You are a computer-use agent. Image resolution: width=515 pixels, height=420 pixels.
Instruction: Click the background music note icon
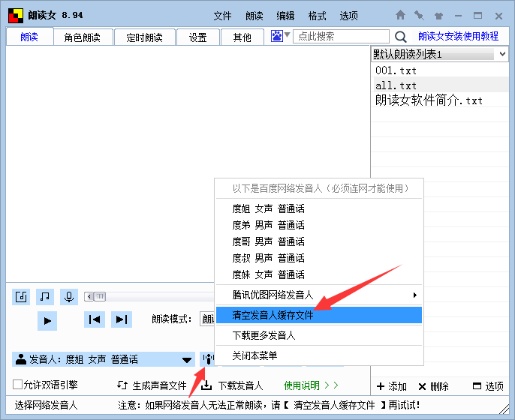click(x=45, y=297)
